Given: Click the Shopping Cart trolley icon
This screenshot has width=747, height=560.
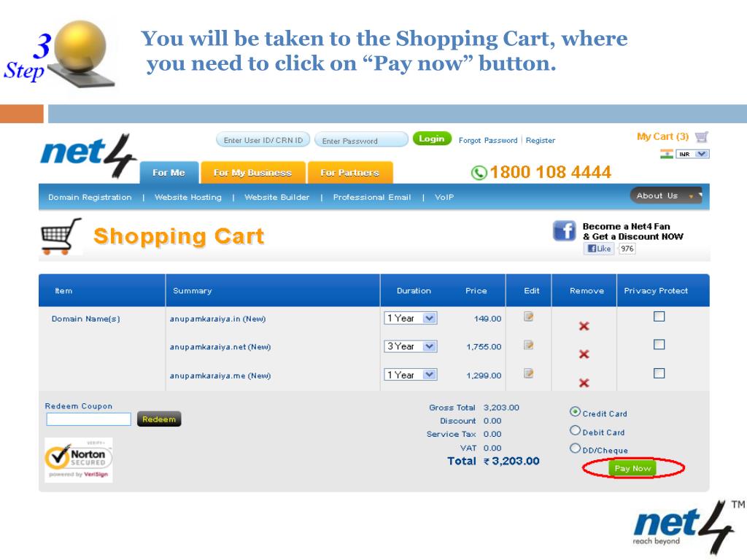Looking at the screenshot, I should 61,237.
